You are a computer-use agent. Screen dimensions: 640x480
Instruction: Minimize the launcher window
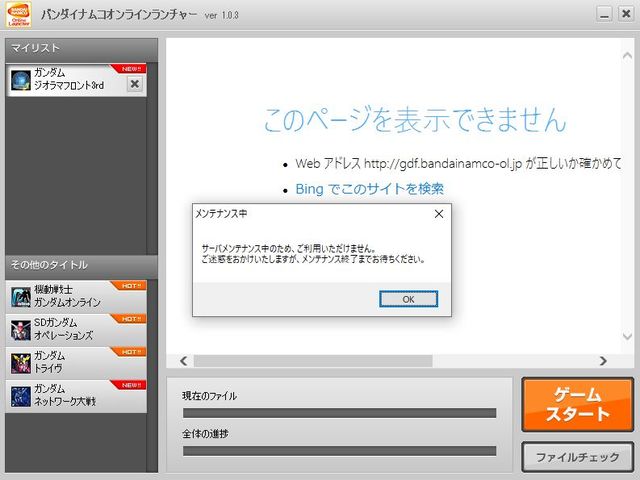click(604, 14)
